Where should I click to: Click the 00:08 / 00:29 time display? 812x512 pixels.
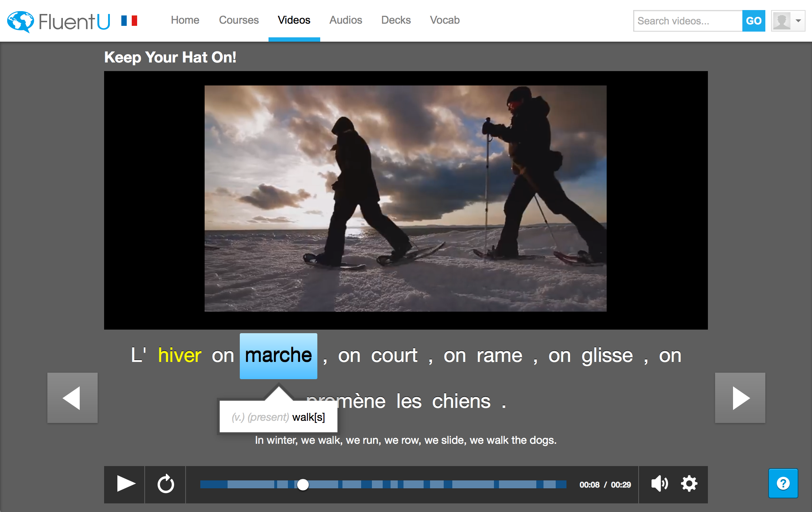[x=605, y=485]
